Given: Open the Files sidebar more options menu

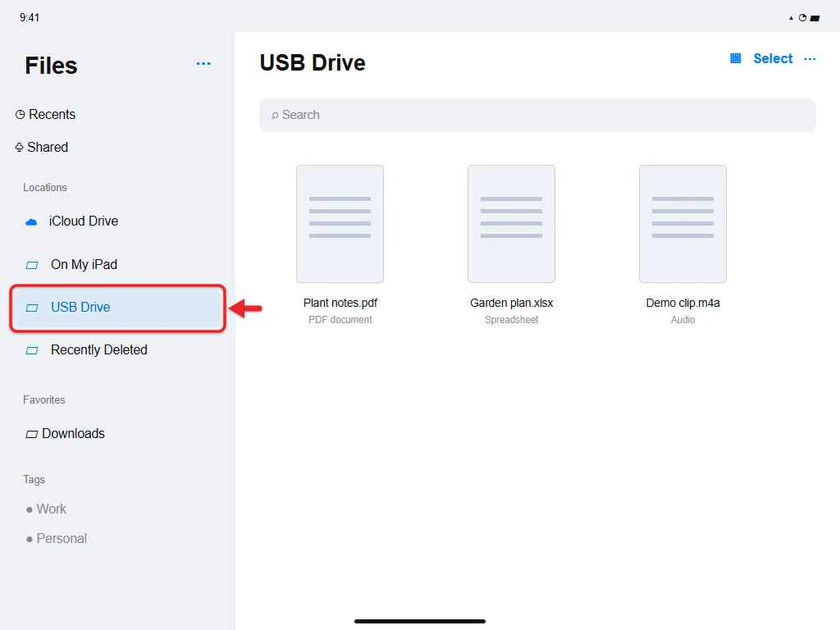Looking at the screenshot, I should 203,64.
